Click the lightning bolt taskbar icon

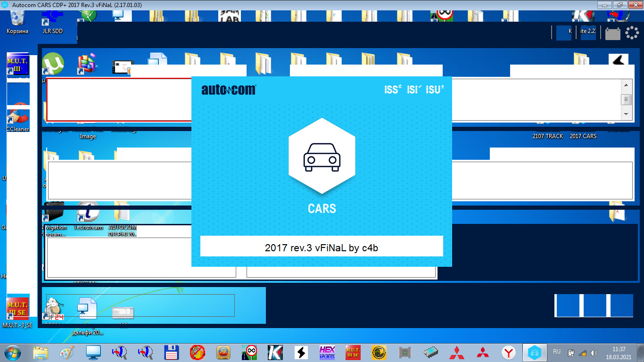point(301,352)
